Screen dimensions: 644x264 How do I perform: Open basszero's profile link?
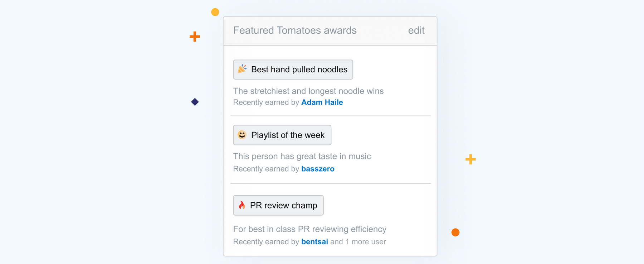(318, 169)
